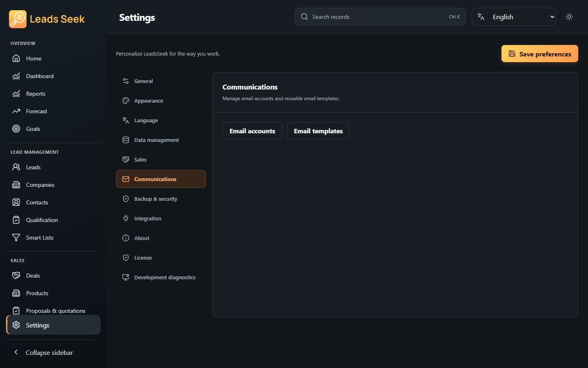The width and height of the screenshot is (588, 368).
Task: Click the About info icon
Action: (126, 238)
